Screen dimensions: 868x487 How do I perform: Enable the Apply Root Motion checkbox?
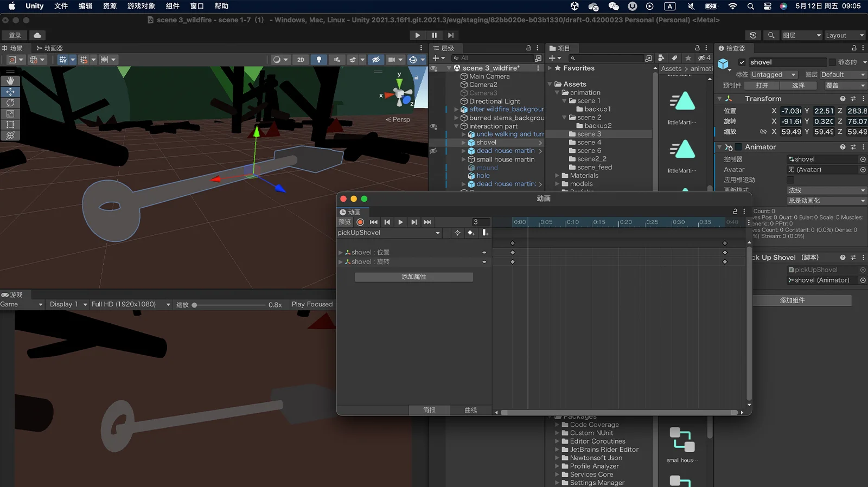[790, 180]
